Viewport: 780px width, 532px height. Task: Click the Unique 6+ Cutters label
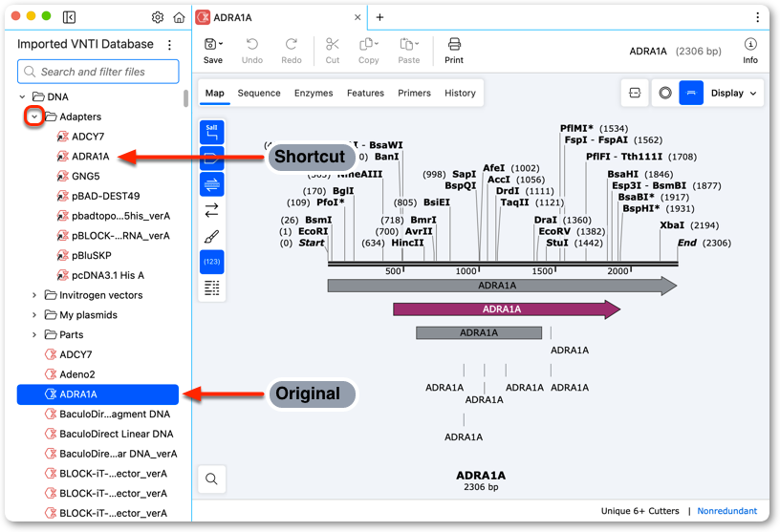pyautogui.click(x=639, y=511)
